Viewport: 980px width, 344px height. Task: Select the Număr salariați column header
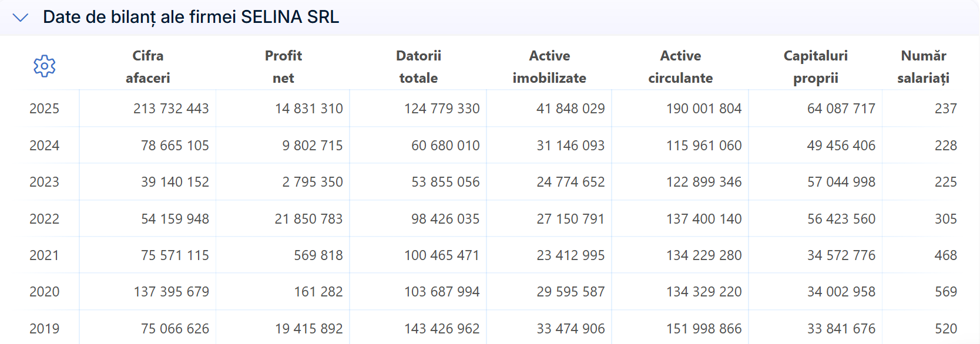click(x=924, y=67)
